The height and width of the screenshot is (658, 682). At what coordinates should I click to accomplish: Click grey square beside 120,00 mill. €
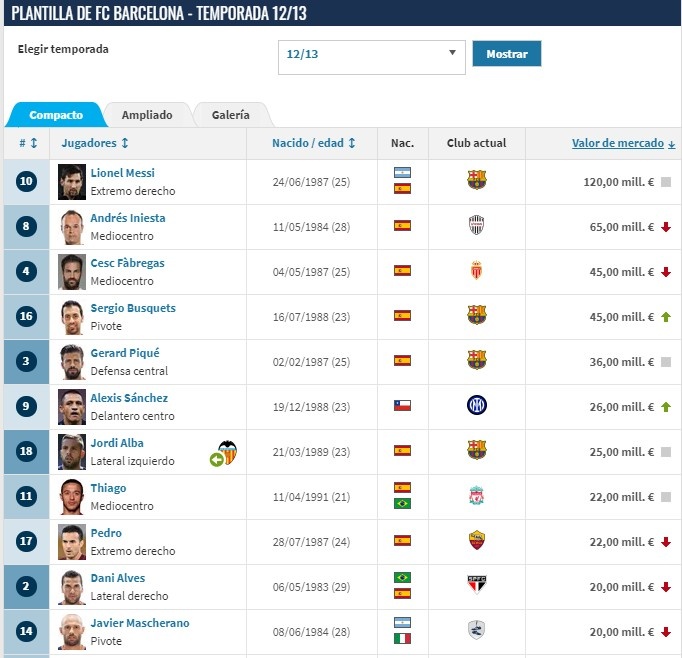click(666, 182)
